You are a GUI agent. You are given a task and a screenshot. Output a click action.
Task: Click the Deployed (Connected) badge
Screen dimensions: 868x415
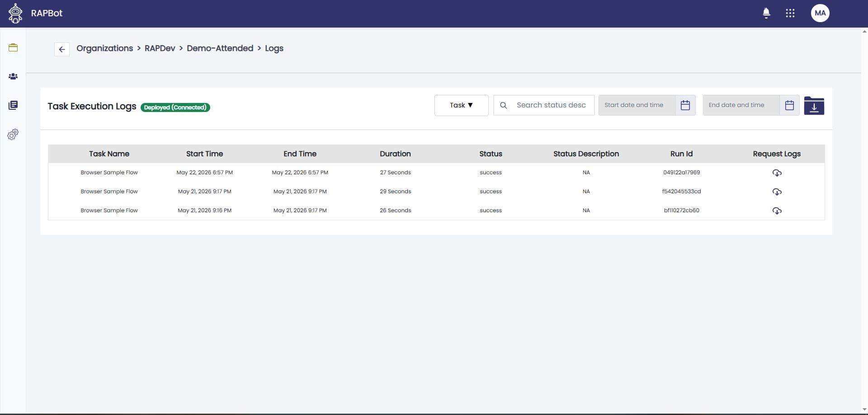(175, 107)
